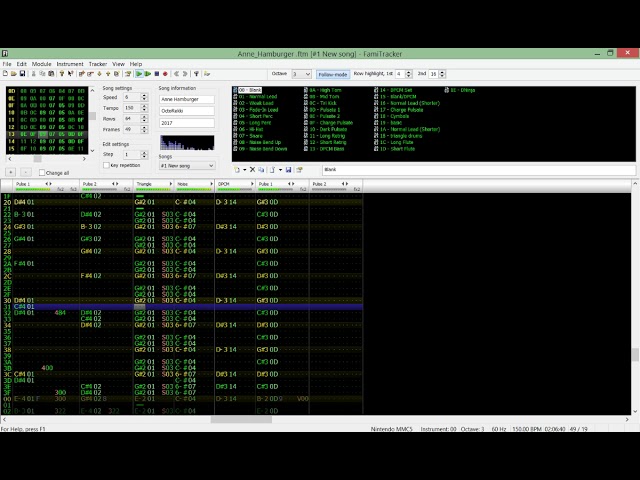Click the Load instrument file icon
Viewport: 640px width, 480px height.
coord(272,170)
